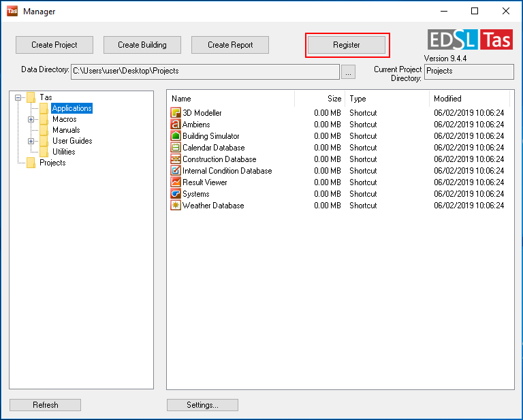Click the User Guides folder icon

[x=44, y=141]
